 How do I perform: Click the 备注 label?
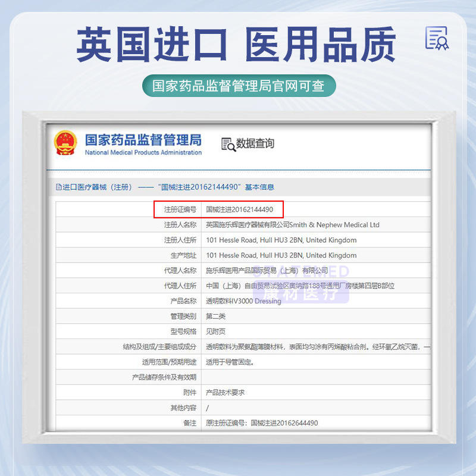click(190, 423)
